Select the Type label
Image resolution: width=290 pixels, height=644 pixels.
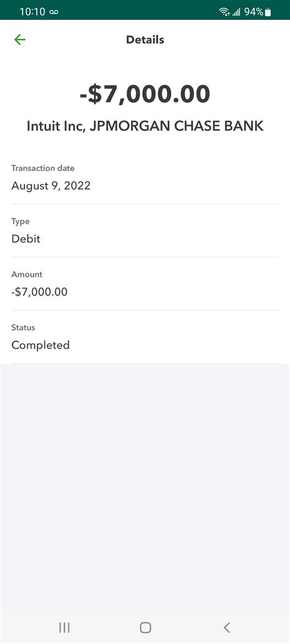click(21, 221)
